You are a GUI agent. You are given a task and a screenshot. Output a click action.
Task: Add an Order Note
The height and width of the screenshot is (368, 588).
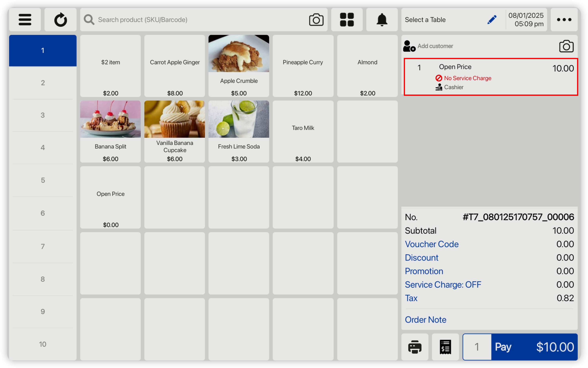425,320
